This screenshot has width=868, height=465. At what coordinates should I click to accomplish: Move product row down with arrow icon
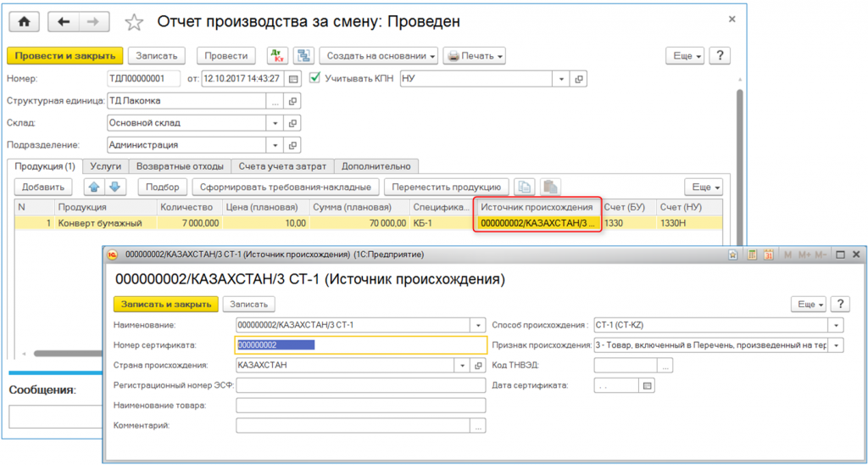(114, 187)
